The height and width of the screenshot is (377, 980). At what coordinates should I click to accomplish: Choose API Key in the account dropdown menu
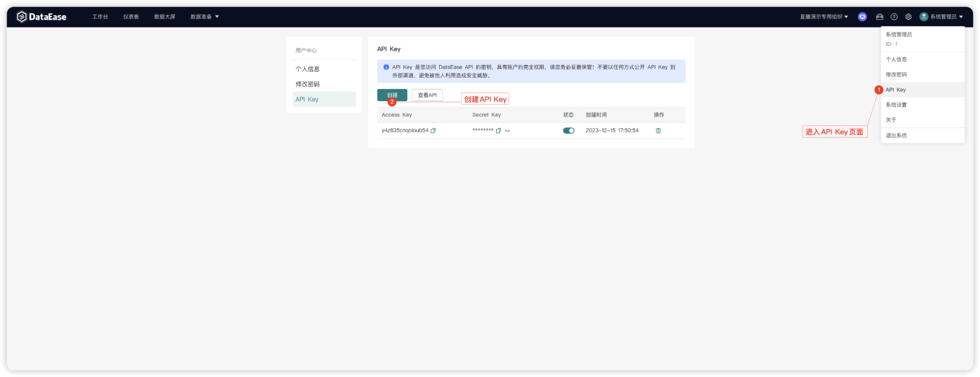click(x=922, y=90)
